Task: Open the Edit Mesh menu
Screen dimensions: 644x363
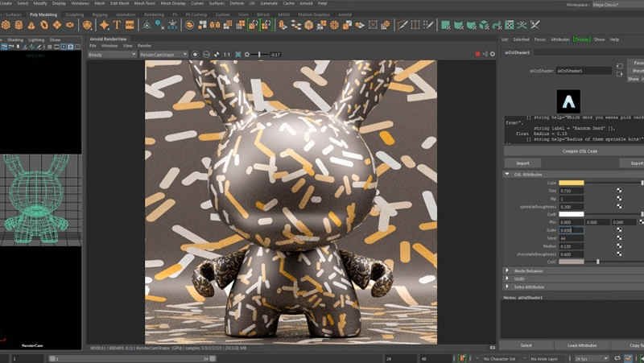Action: click(119, 3)
